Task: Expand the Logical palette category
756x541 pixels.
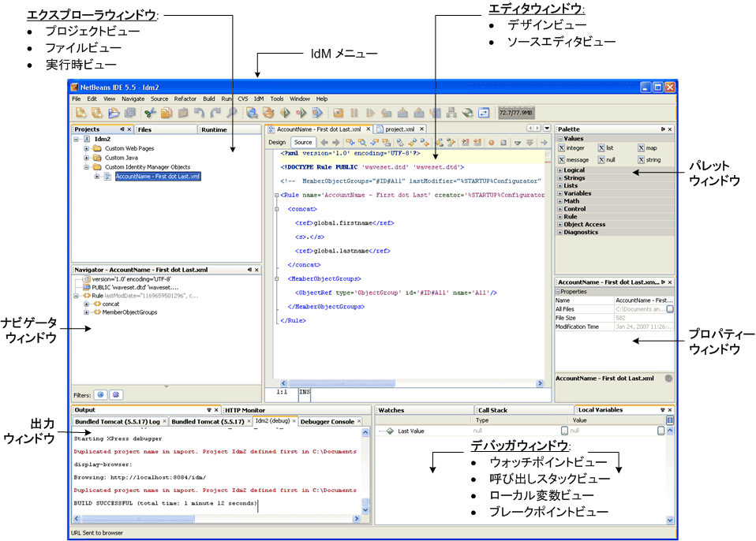Action: [560, 170]
